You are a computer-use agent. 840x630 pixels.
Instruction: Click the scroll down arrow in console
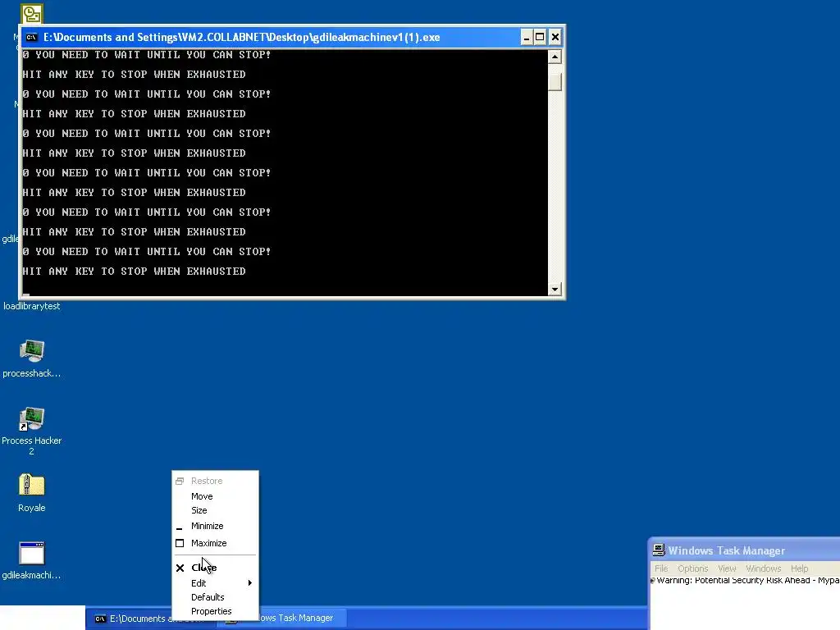(x=555, y=289)
